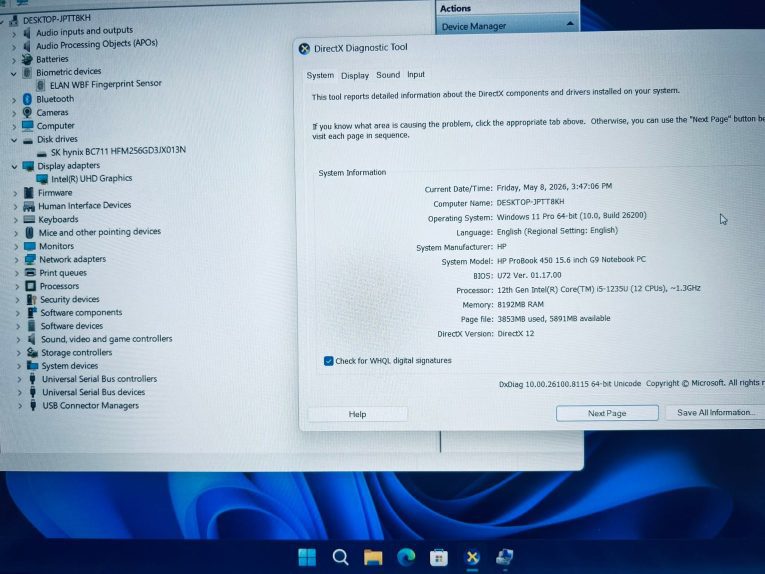Click the Help button
This screenshot has width=765, height=574.
(x=358, y=414)
